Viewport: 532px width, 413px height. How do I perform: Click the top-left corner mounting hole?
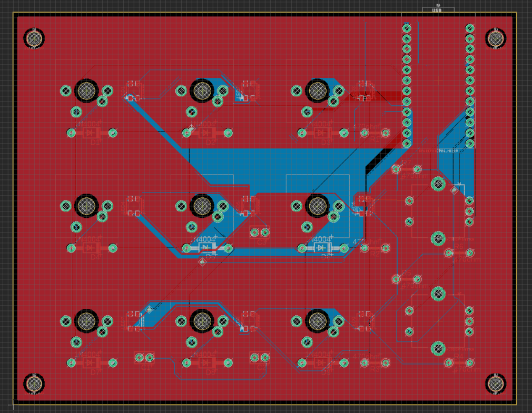click(x=34, y=38)
